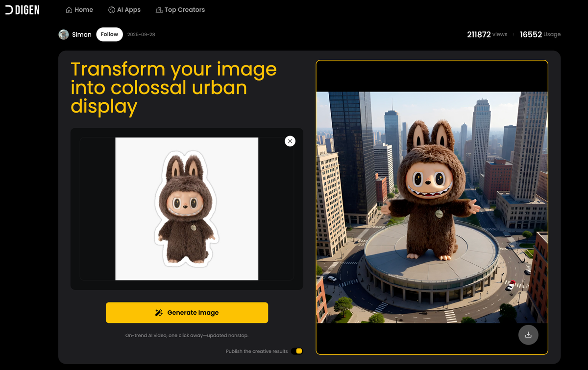588x370 pixels.
Task: Remove the uploaded plush image via X icon
Action: (x=290, y=141)
